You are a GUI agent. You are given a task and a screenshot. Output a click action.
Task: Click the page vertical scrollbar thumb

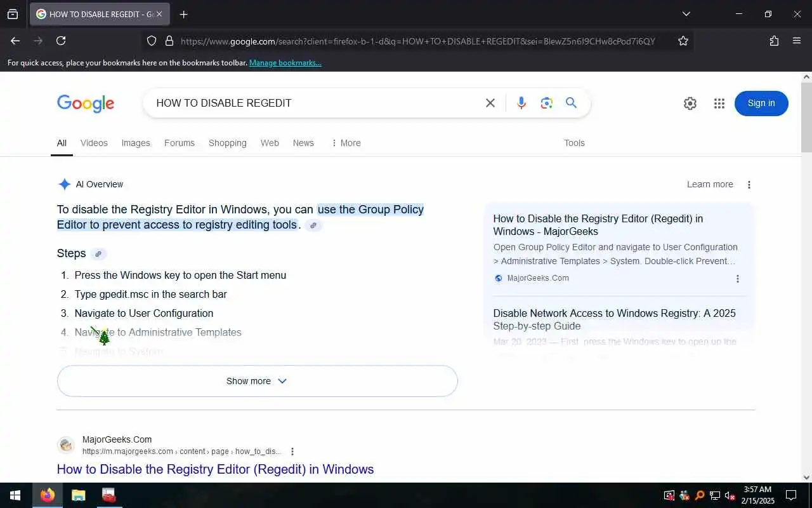806,117
